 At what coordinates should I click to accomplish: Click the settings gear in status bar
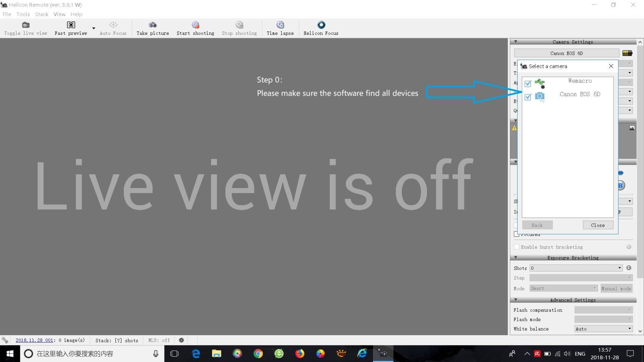click(181, 340)
